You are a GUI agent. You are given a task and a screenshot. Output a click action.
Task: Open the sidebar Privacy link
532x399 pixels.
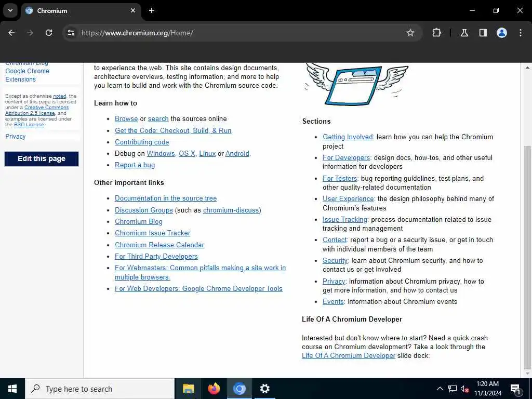[x=15, y=137]
